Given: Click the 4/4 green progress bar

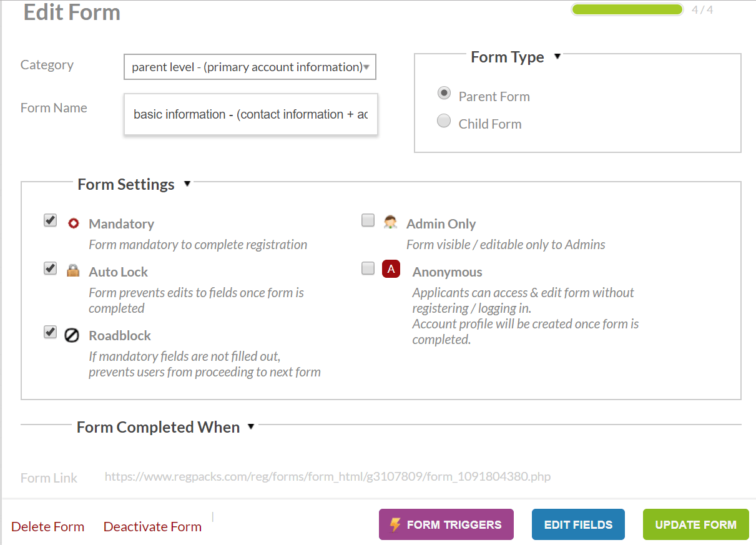Looking at the screenshot, I should click(627, 10).
